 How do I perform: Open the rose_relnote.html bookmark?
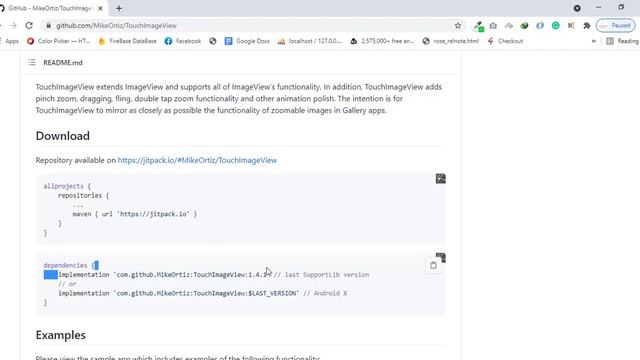click(x=451, y=41)
